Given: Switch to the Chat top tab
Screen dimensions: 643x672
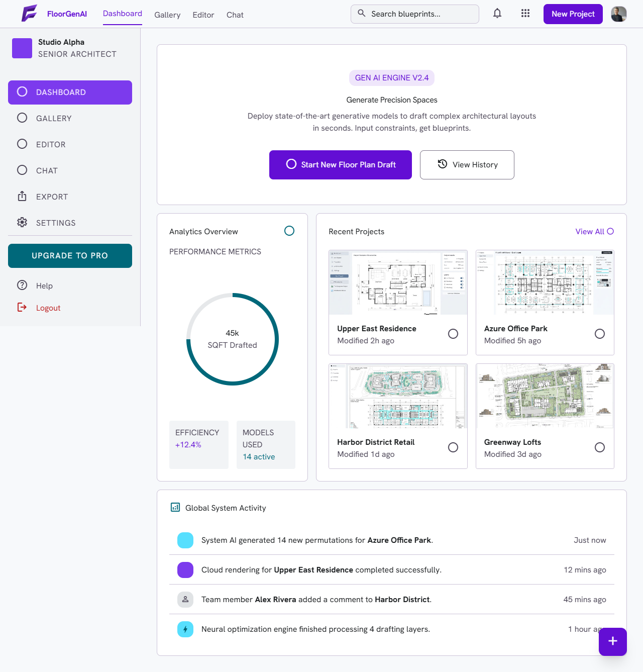Looking at the screenshot, I should [x=235, y=15].
